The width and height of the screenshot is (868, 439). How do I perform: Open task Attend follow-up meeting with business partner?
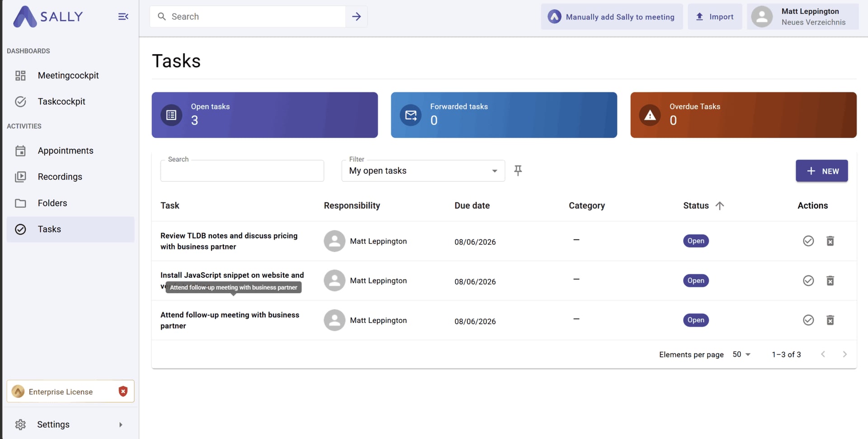(230, 320)
